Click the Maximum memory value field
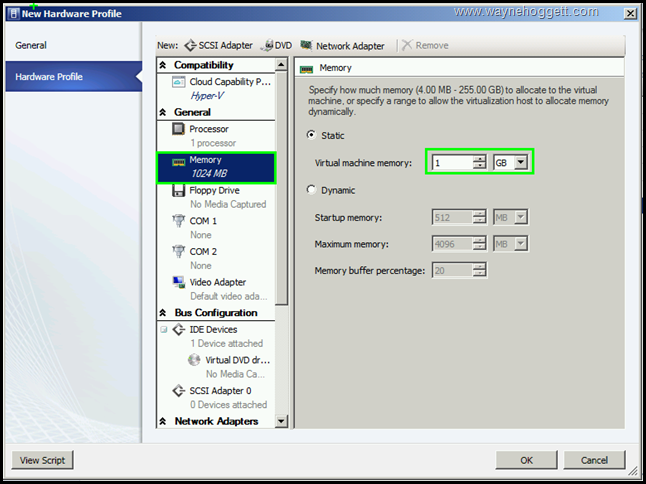 click(x=452, y=244)
